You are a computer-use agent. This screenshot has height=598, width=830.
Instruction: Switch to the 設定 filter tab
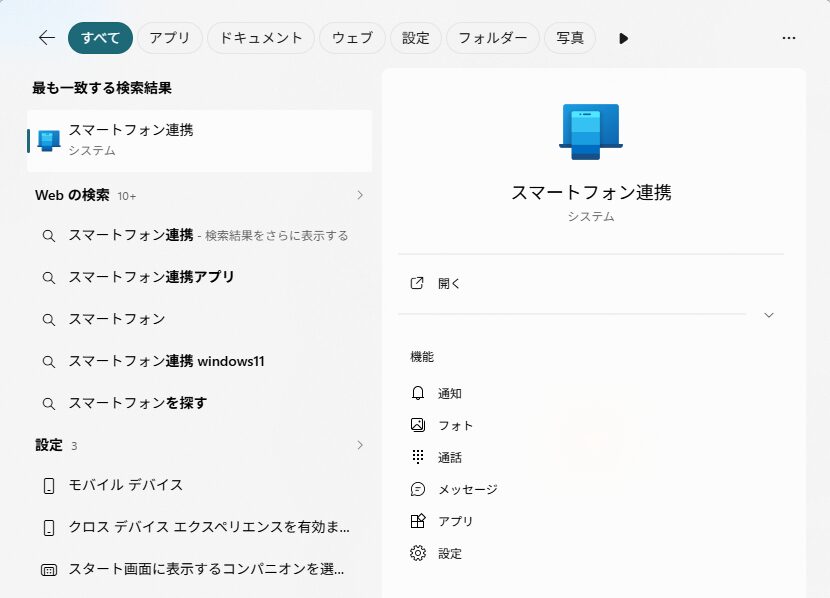point(416,38)
